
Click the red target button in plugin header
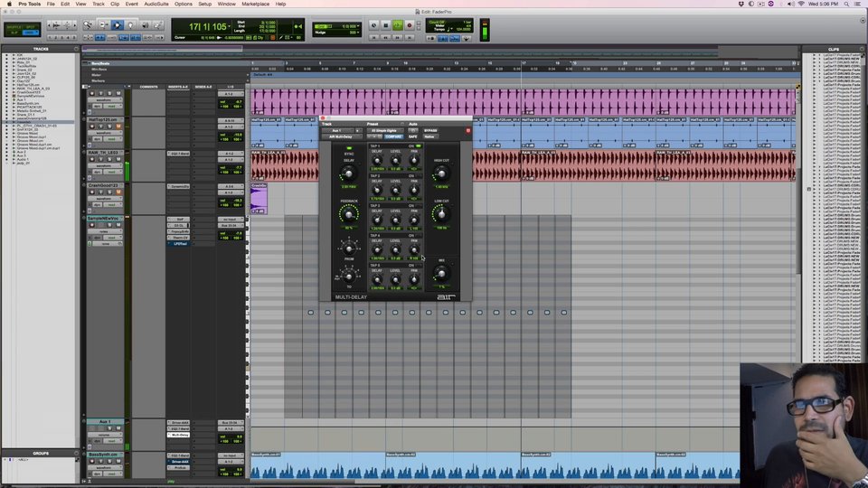[467, 130]
